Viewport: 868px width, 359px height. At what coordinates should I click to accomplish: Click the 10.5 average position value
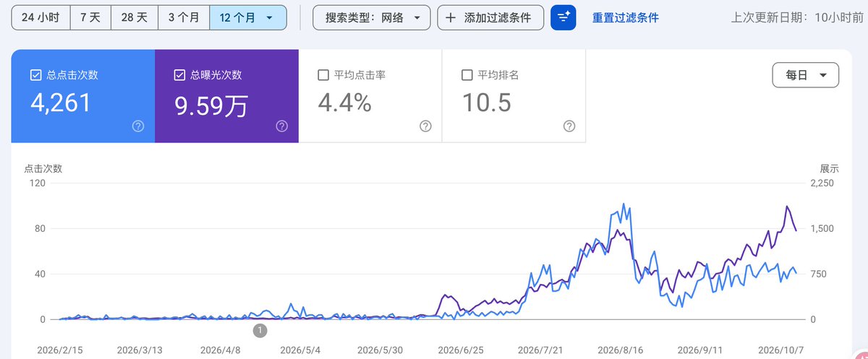(486, 103)
